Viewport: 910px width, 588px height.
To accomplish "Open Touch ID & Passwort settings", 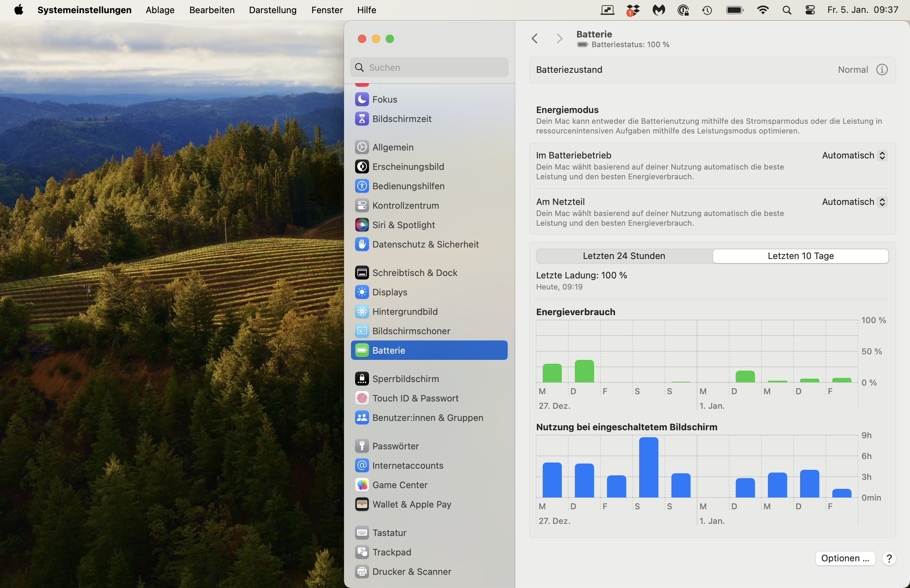I will (x=415, y=398).
